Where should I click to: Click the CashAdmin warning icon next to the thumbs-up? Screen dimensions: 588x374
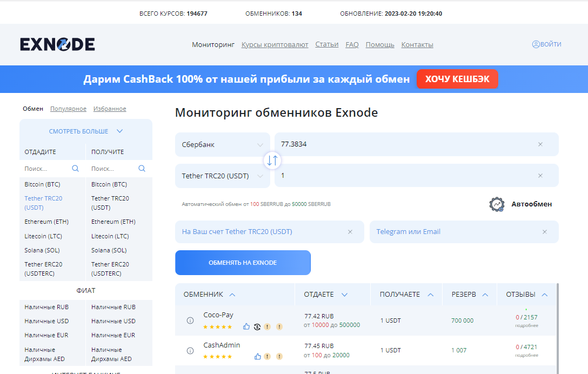[x=268, y=356]
